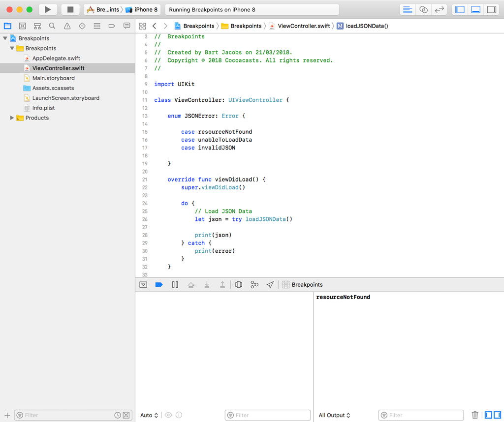Open the All Output dropdown

(334, 415)
